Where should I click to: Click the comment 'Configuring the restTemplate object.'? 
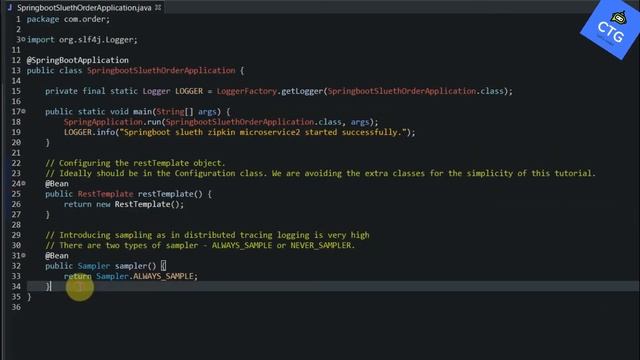(x=135, y=163)
